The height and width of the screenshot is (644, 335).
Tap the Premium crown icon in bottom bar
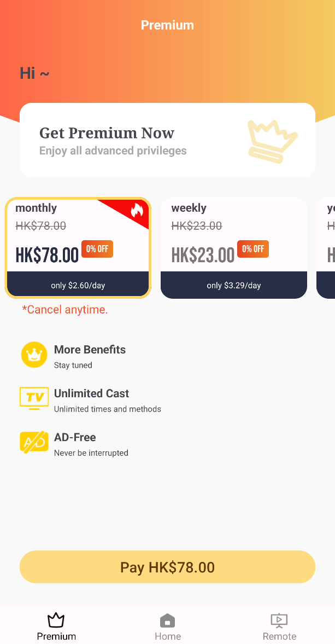tap(56, 620)
